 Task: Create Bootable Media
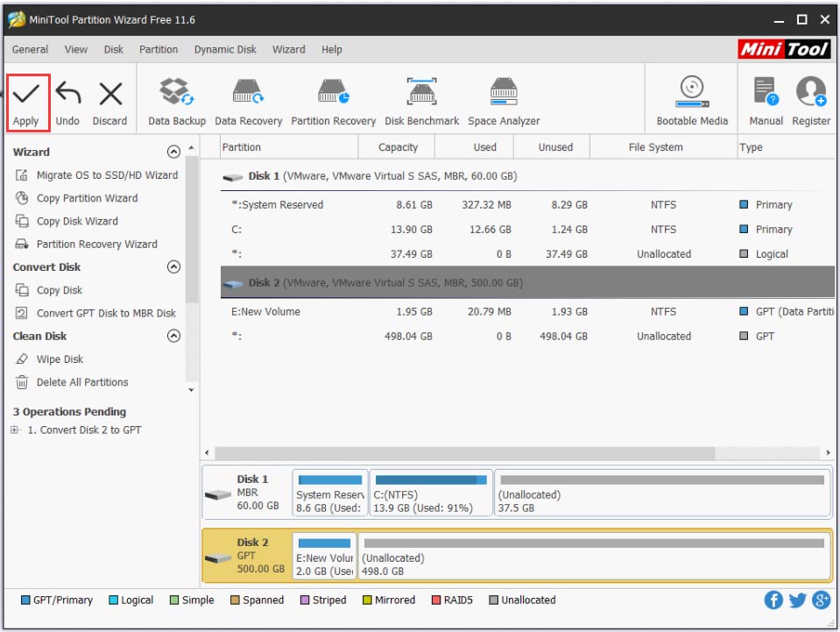[x=692, y=103]
